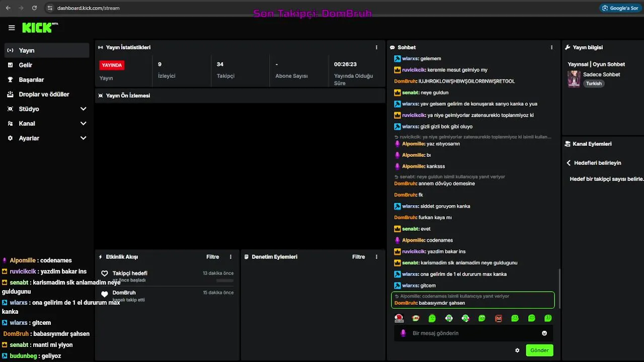The width and height of the screenshot is (644, 362).
Task: Expand the Kanal sidebar chevron
Action: point(83,124)
